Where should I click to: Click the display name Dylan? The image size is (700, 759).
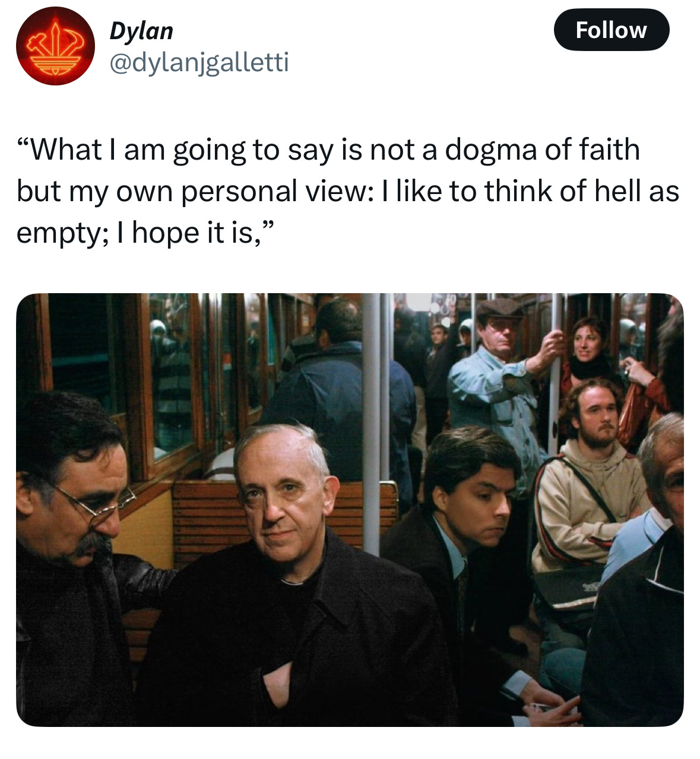point(141,31)
